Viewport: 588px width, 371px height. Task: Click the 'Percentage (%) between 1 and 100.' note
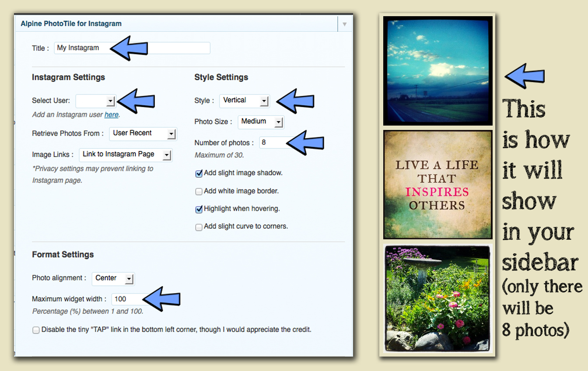click(x=88, y=311)
